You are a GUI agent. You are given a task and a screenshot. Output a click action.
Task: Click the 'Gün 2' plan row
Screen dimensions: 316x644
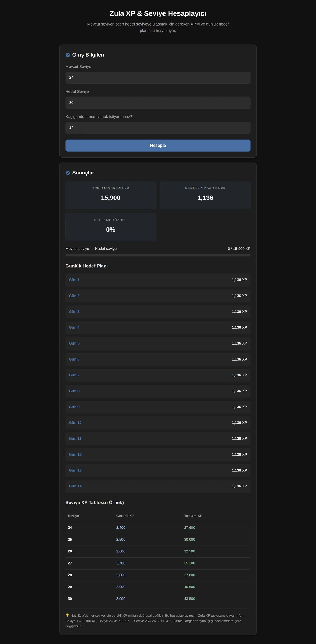point(158,296)
